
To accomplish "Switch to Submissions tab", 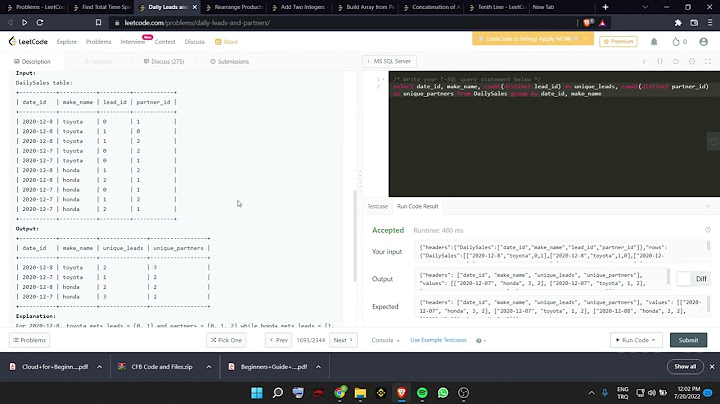I will tap(230, 62).
